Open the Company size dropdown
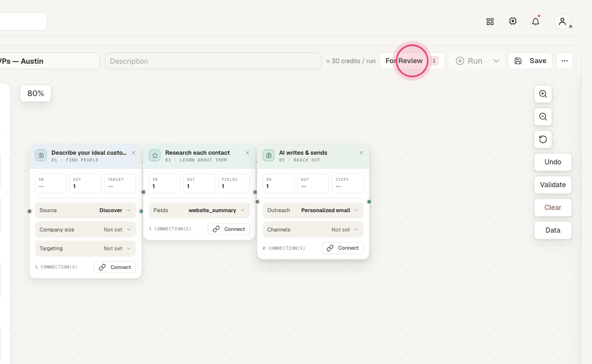Image resolution: width=592 pixels, height=364 pixels. [85, 230]
